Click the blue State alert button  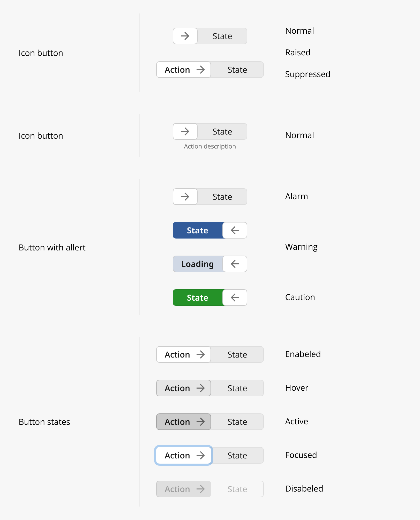pos(198,230)
